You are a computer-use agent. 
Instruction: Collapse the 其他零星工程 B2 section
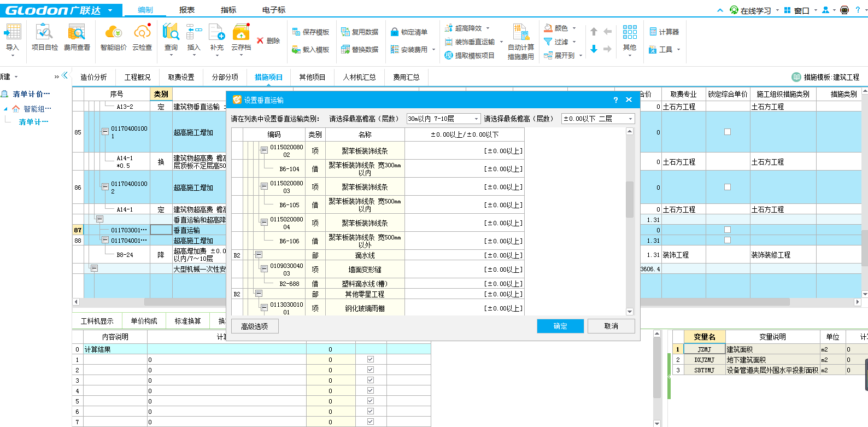click(259, 294)
